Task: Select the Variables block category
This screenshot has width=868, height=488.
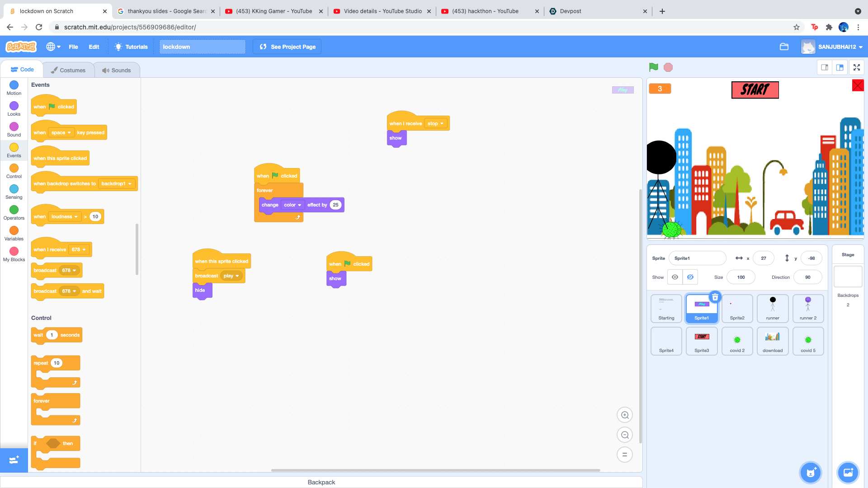Action: point(14,234)
